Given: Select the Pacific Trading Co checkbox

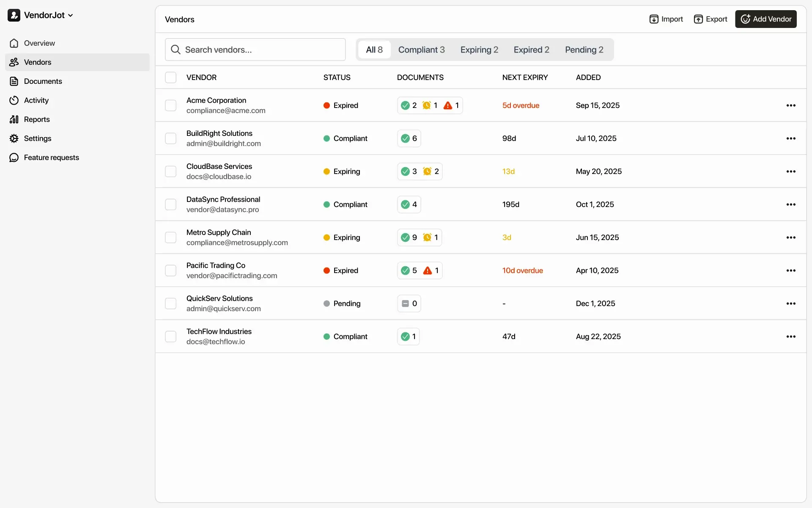Looking at the screenshot, I should click(x=170, y=271).
